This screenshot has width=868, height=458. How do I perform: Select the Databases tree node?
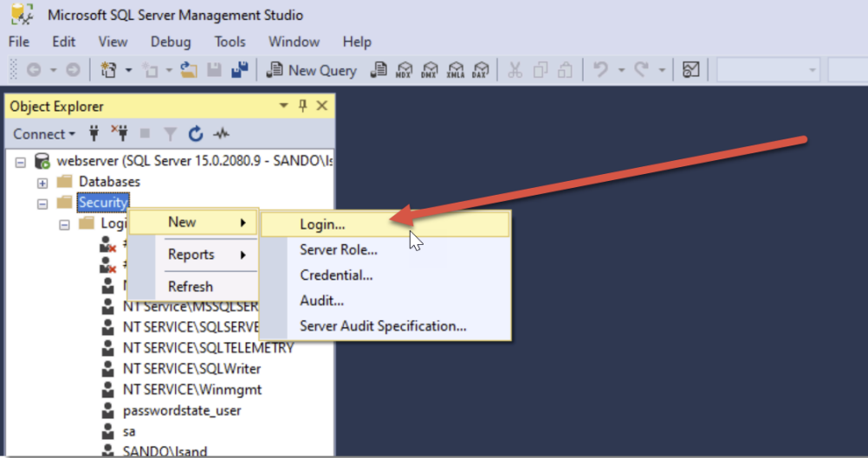coord(110,182)
